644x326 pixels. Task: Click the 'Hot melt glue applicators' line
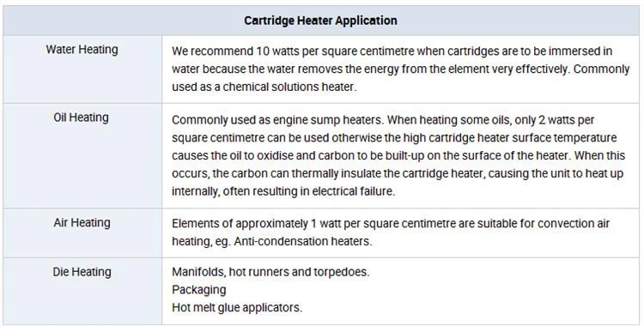(x=237, y=307)
